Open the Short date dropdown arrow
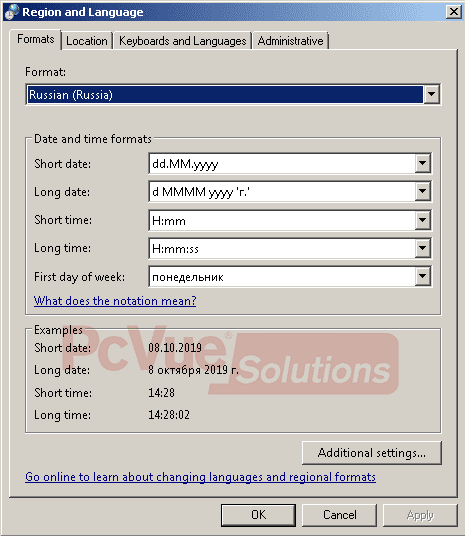Screen dimensions: 465x536 [423, 164]
